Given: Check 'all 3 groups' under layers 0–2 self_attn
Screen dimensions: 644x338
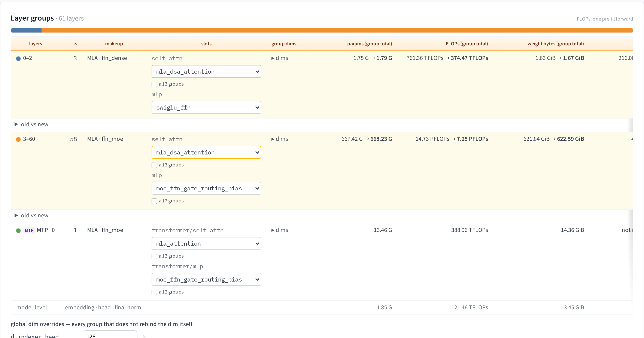Looking at the screenshot, I should pos(154,84).
